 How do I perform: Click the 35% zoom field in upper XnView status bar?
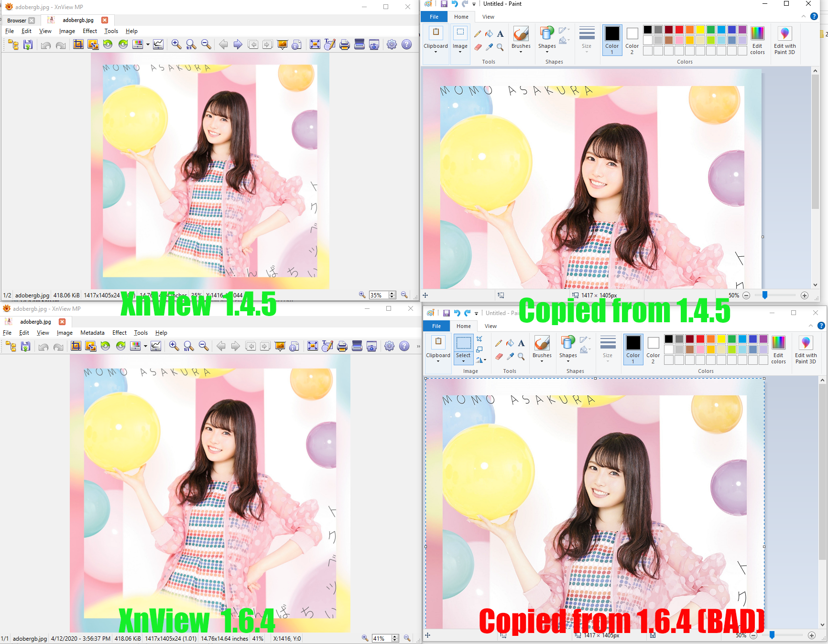click(x=379, y=295)
